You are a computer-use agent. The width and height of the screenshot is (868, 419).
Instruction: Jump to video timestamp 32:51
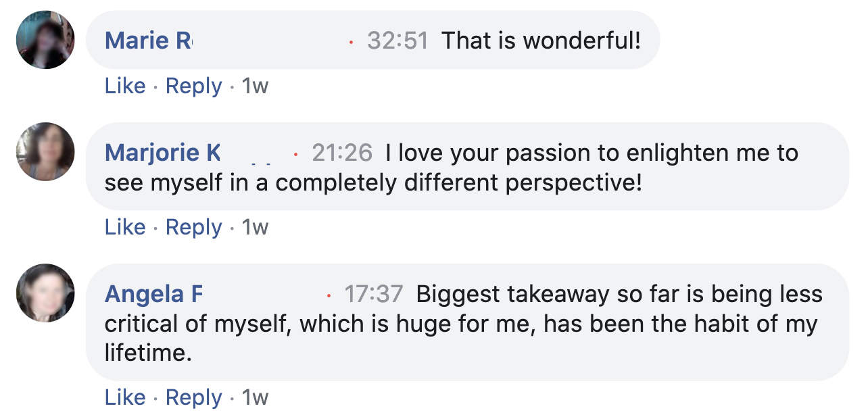click(397, 41)
